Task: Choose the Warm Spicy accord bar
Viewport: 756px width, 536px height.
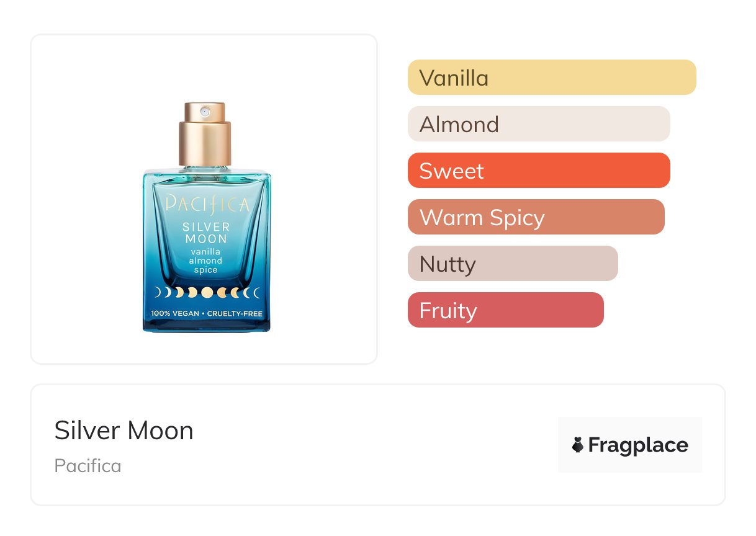Action: 536,217
